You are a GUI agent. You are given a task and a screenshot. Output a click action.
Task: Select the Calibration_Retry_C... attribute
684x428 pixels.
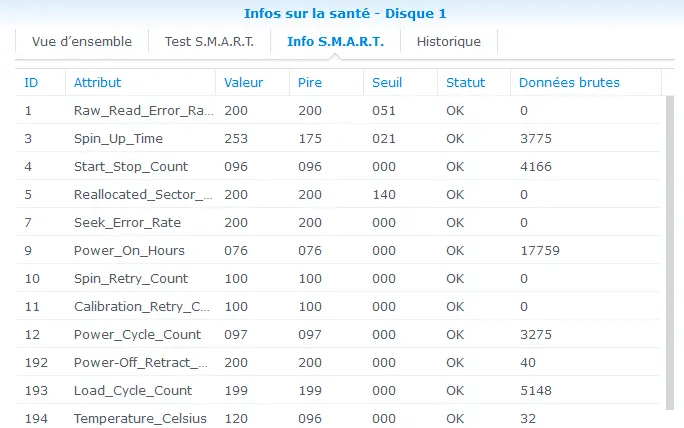point(142,306)
